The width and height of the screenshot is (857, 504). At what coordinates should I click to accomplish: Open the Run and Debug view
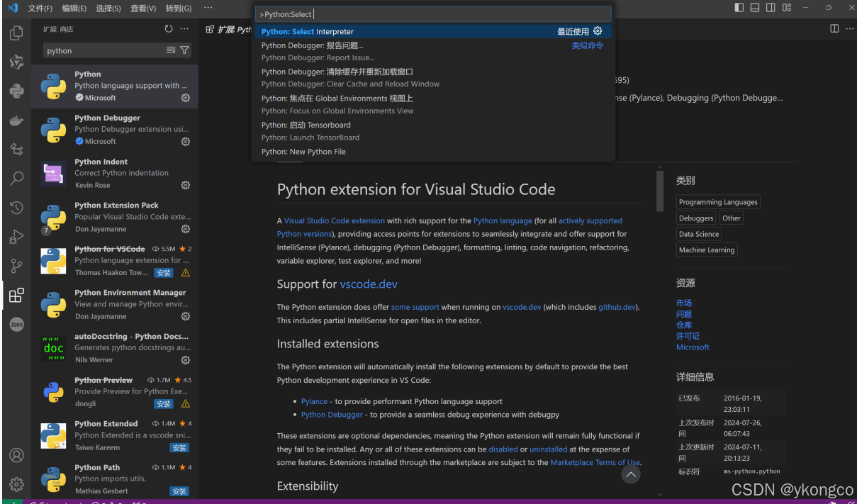point(17,237)
